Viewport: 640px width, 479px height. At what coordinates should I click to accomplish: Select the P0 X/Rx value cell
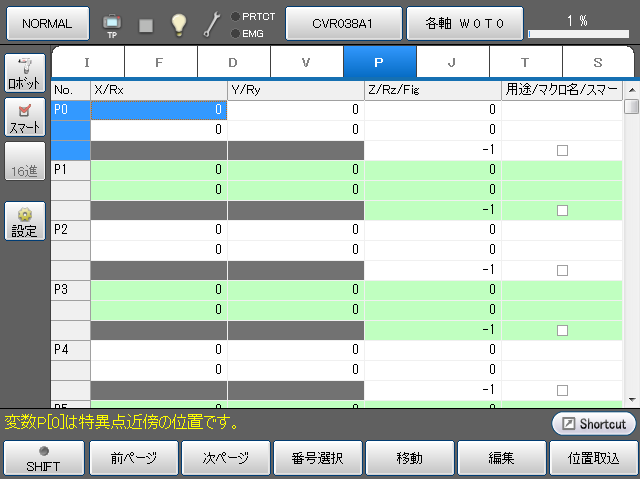pos(159,110)
